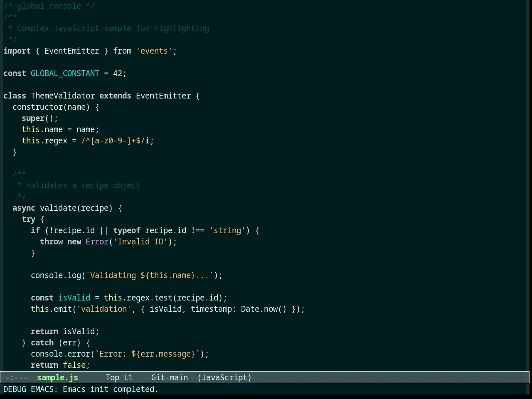
Task: Click the echo area message 'Emacs init completed.'
Action: [x=111, y=389]
